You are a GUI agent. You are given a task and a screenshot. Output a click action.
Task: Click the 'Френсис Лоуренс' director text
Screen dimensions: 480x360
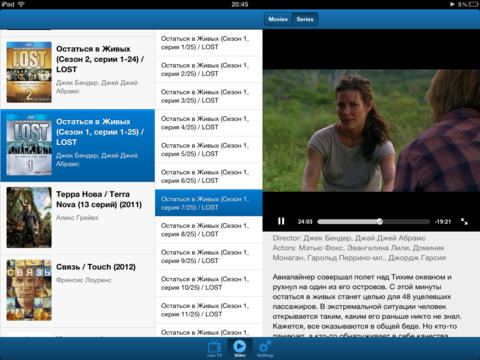pyautogui.click(x=84, y=280)
